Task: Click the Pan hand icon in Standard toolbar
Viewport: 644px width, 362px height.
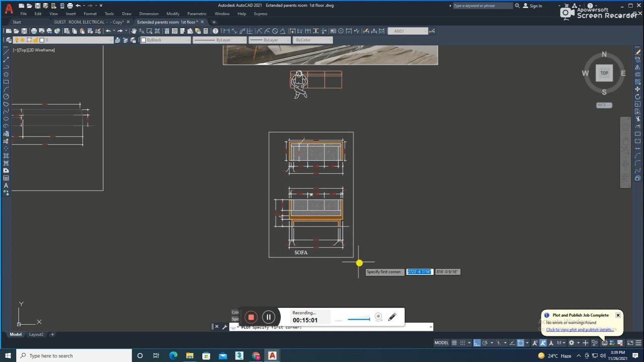Action: click(x=134, y=31)
